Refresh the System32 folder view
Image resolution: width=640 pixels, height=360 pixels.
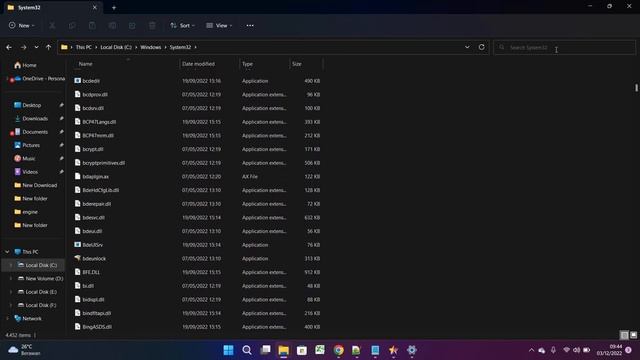pos(482,47)
